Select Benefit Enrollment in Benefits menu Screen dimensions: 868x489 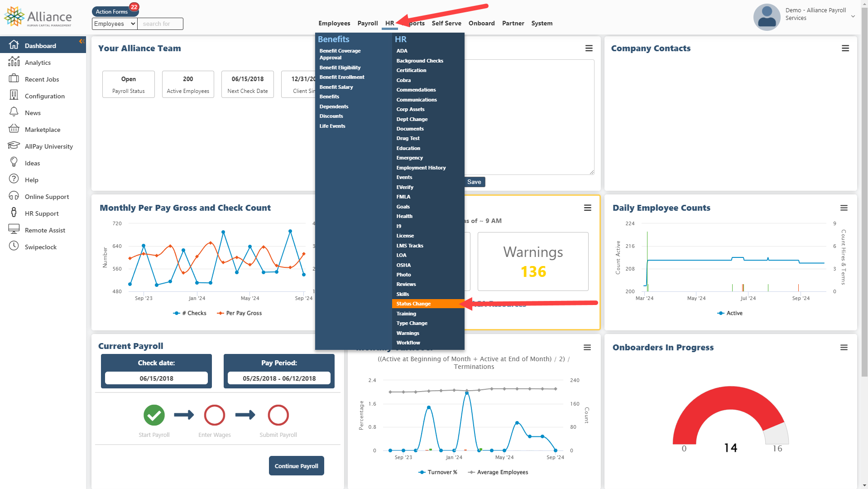click(342, 77)
